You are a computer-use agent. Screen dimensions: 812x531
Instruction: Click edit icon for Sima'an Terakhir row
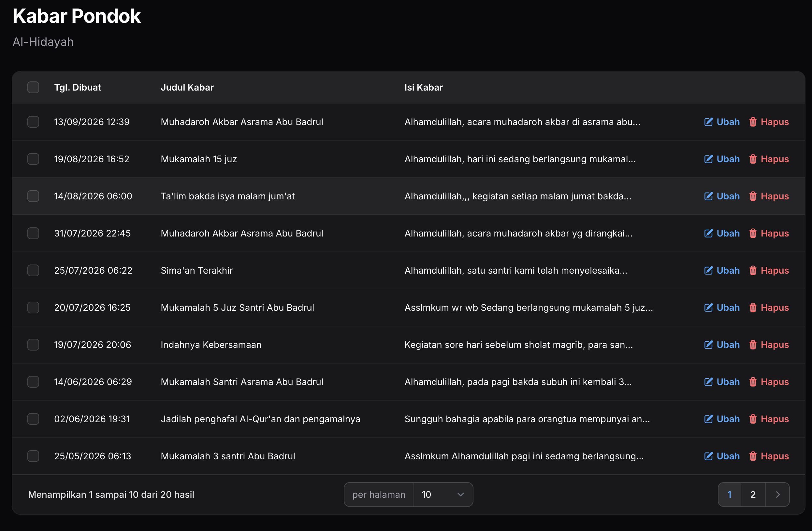[708, 270]
